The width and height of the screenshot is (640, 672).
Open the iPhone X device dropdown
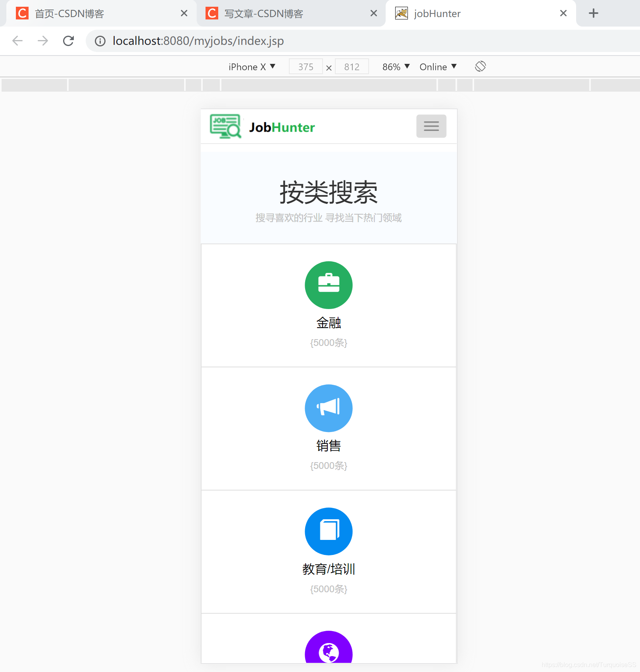tap(252, 67)
